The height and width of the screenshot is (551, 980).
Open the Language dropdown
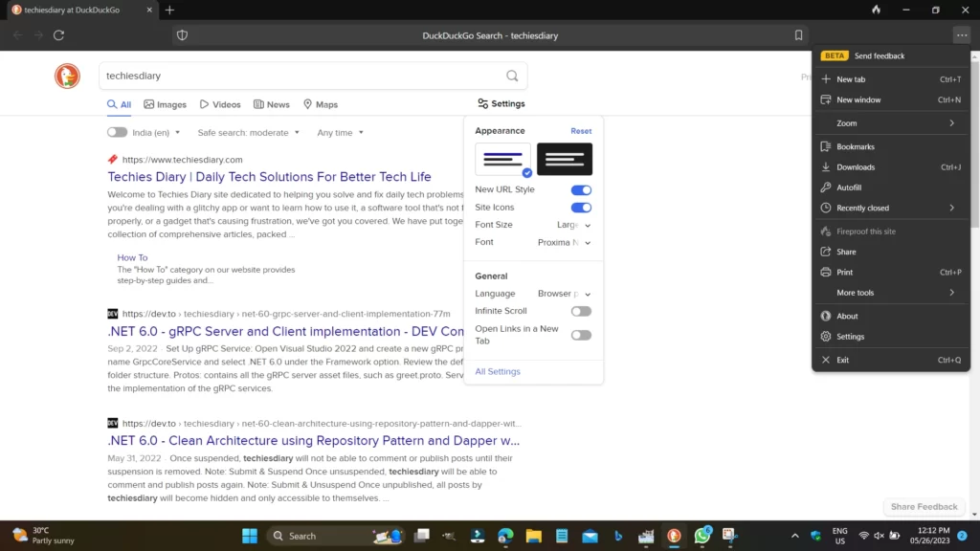tap(565, 294)
